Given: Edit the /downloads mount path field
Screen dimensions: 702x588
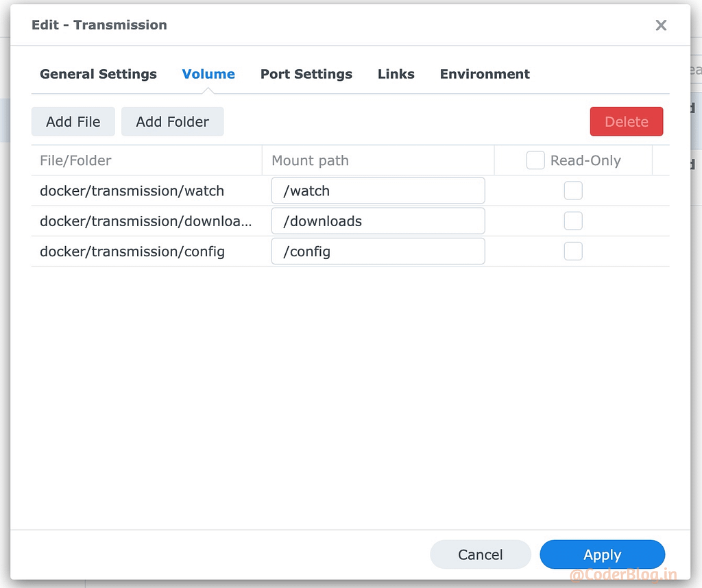Looking at the screenshot, I should (x=378, y=221).
